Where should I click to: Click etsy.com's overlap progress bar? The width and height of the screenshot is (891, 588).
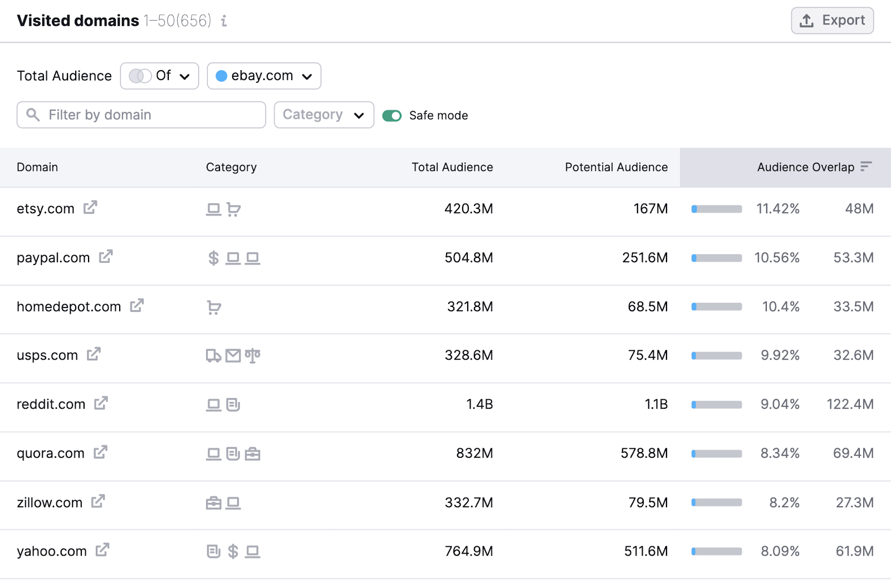[x=716, y=208]
